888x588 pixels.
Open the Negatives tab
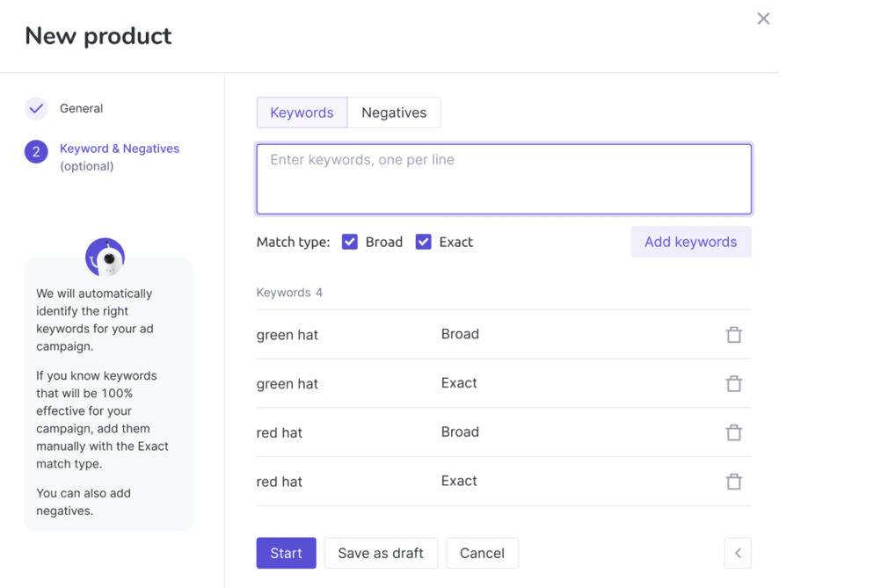pyautogui.click(x=394, y=113)
